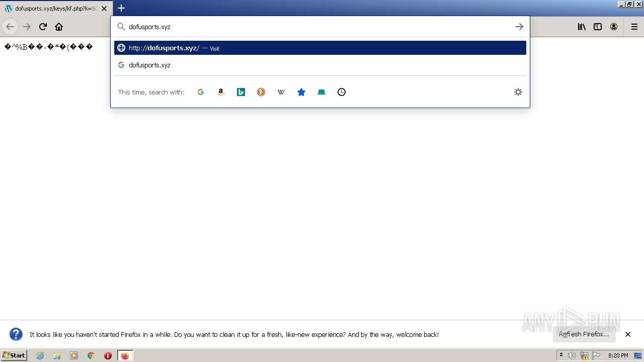This screenshot has height=362, width=644.
Task: Open the Firefox application menu
Action: point(634,27)
